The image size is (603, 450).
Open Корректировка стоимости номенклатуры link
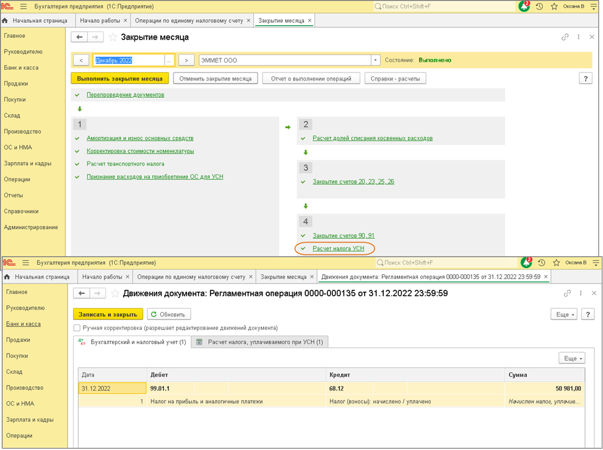point(140,151)
